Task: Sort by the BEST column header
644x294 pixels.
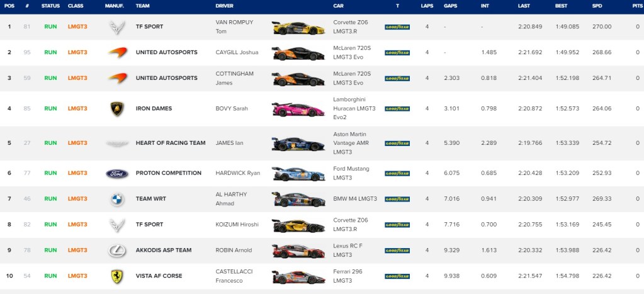Action: [561, 6]
